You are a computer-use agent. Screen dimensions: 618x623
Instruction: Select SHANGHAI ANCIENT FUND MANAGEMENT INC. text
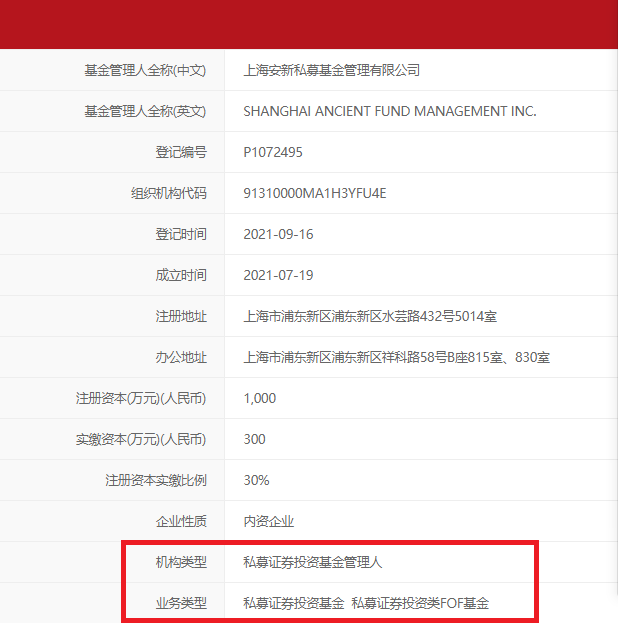point(390,111)
